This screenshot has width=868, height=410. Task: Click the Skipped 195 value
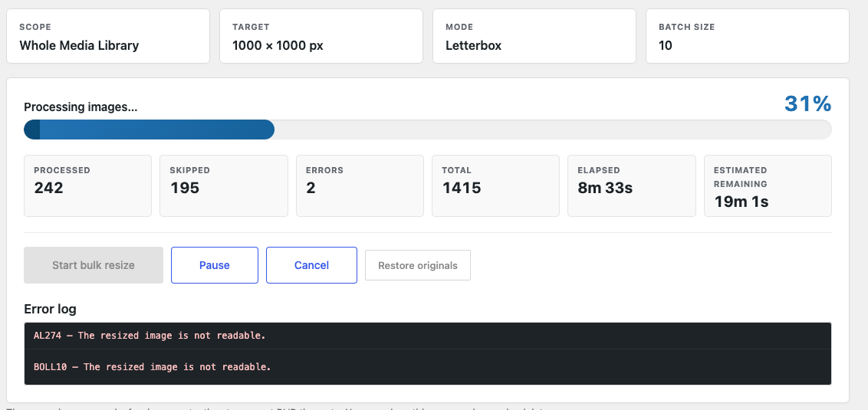click(x=184, y=188)
